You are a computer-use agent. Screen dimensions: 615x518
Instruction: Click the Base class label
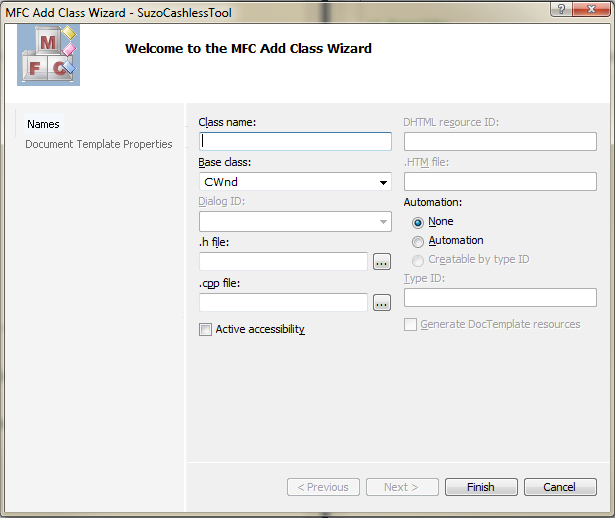coord(225,162)
